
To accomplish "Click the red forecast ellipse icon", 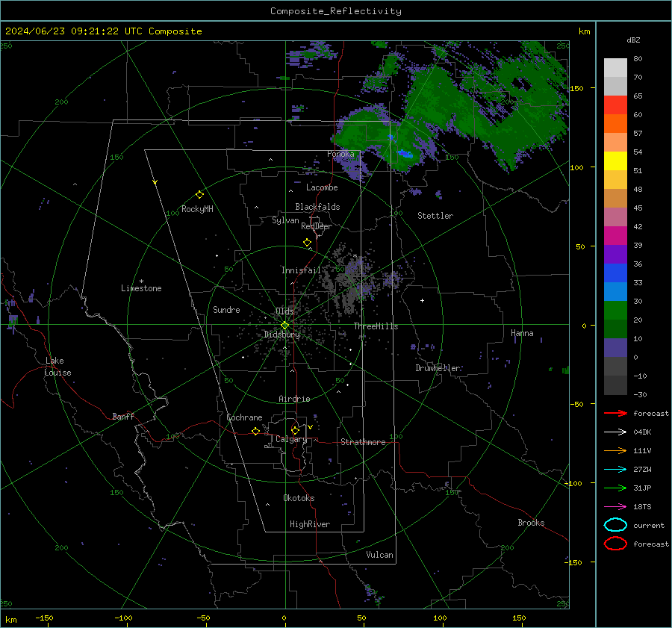I will click(x=615, y=544).
